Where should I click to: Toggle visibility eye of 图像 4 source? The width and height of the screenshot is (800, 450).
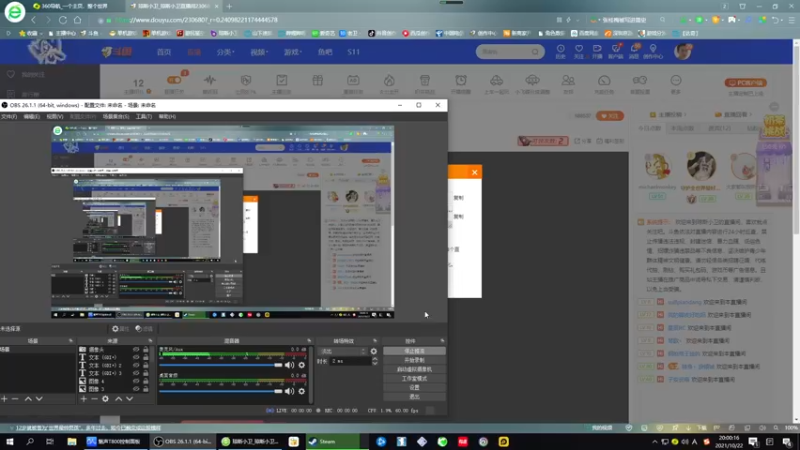point(136,381)
